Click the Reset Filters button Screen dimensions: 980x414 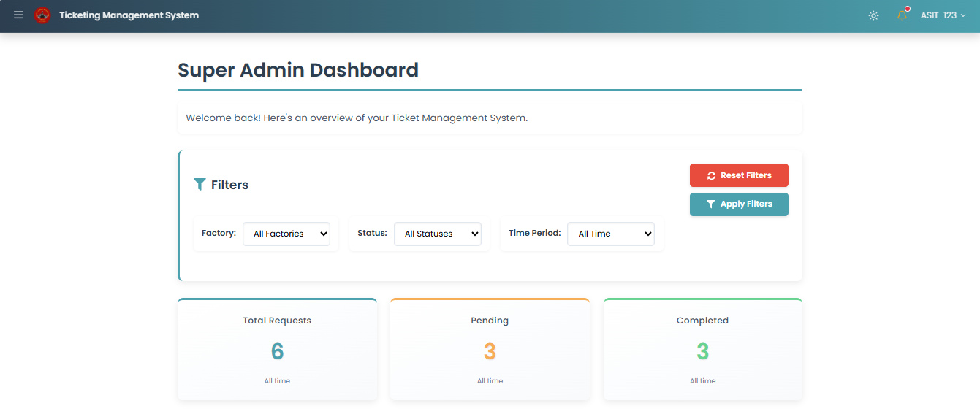point(739,175)
